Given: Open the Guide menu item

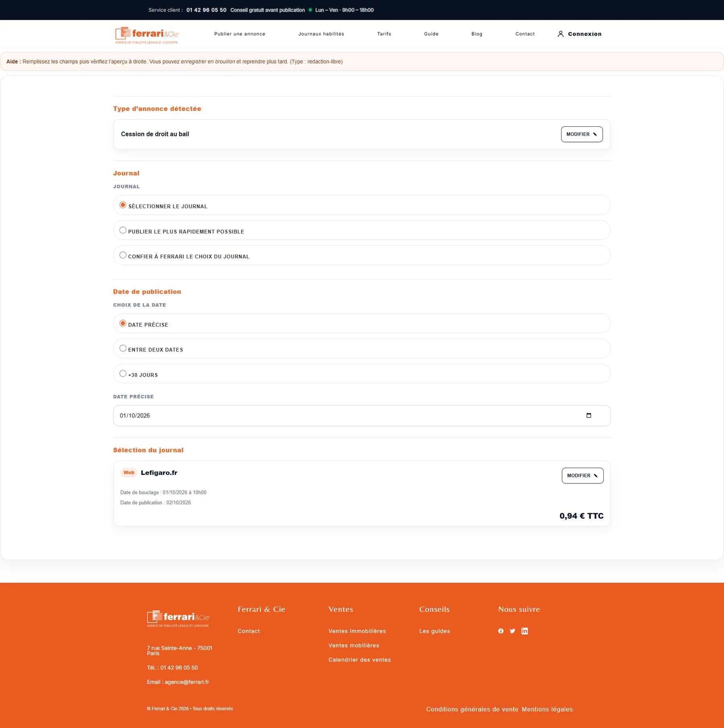Looking at the screenshot, I should click(431, 34).
